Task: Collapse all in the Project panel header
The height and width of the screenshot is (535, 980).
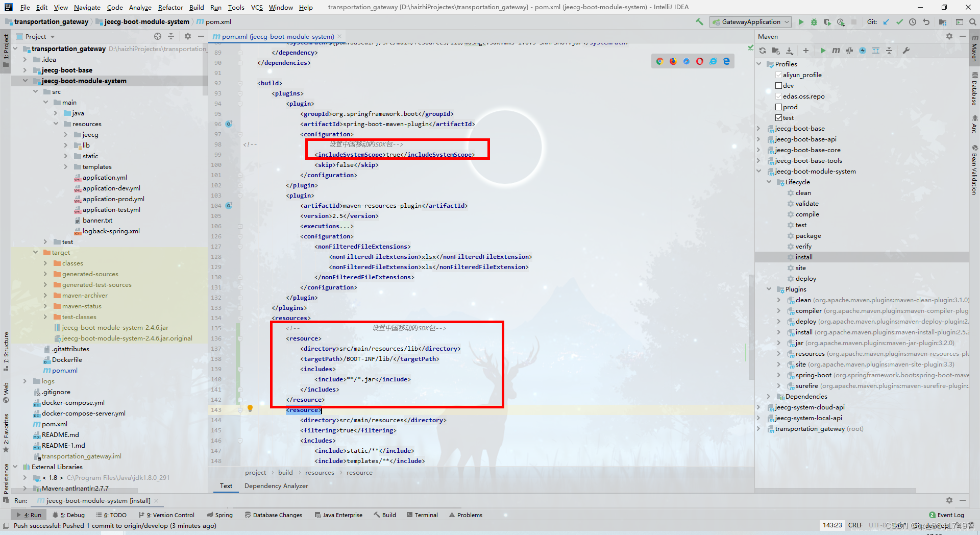Action: [171, 36]
